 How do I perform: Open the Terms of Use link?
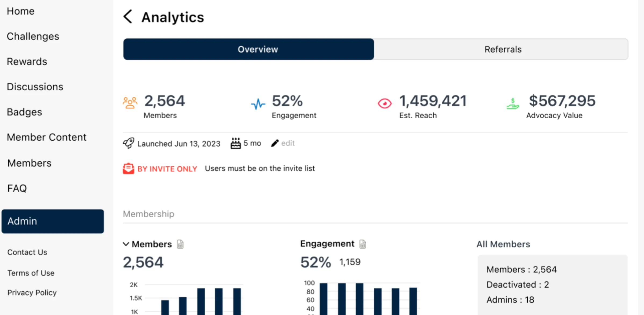coord(31,273)
